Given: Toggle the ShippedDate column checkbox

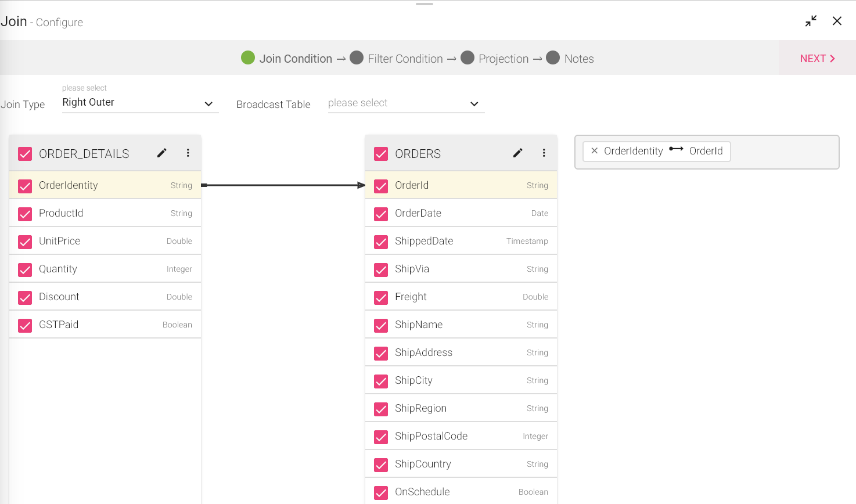Looking at the screenshot, I should (381, 242).
